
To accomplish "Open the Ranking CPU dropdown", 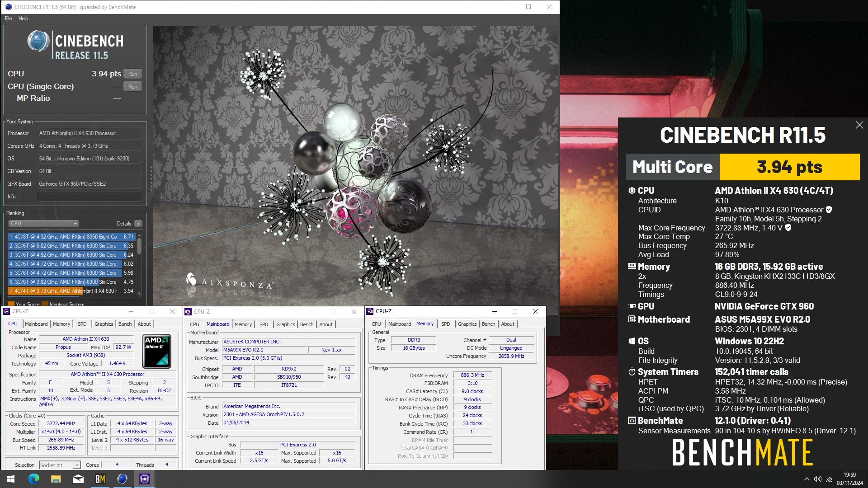I will click(44, 224).
